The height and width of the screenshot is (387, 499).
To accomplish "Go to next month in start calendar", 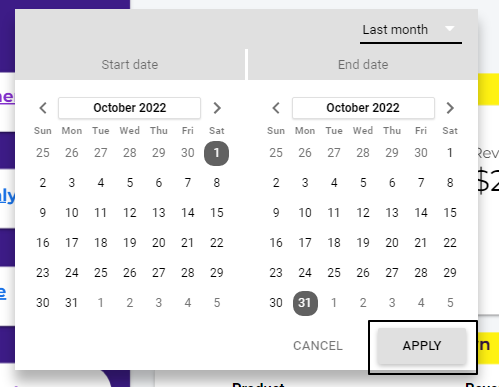I will 217,108.
